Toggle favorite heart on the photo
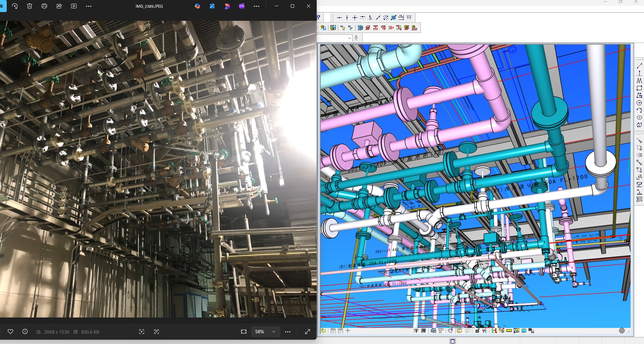 [x=10, y=332]
